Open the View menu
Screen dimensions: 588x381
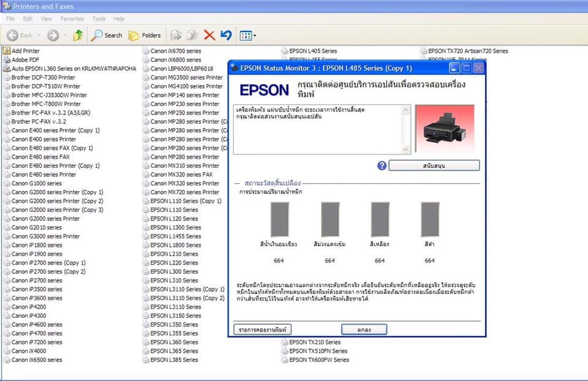[x=47, y=19]
